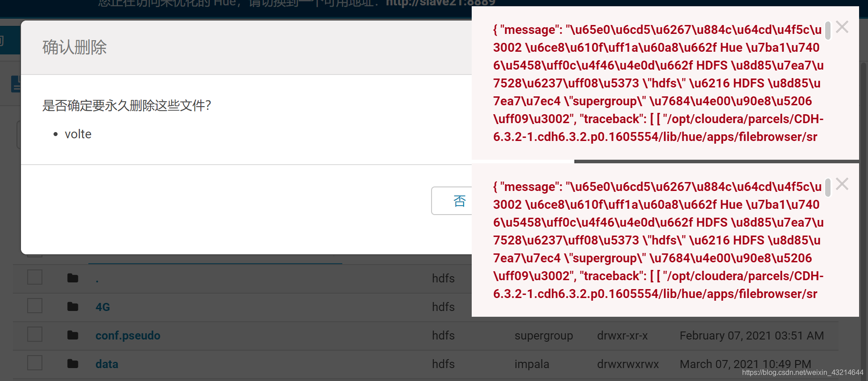The width and height of the screenshot is (868, 381).
Task: Click the folder icon beside data
Action: (73, 364)
